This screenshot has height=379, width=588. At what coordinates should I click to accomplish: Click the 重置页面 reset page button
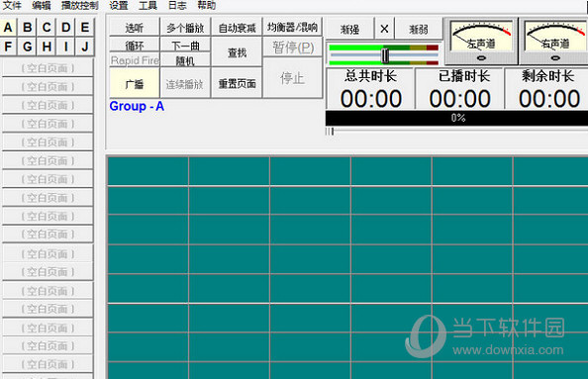click(x=237, y=83)
